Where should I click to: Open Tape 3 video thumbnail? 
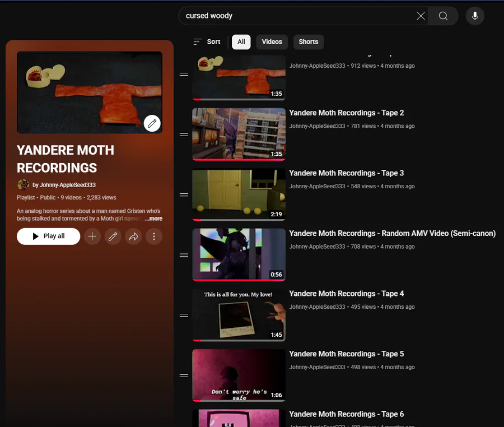pos(239,194)
